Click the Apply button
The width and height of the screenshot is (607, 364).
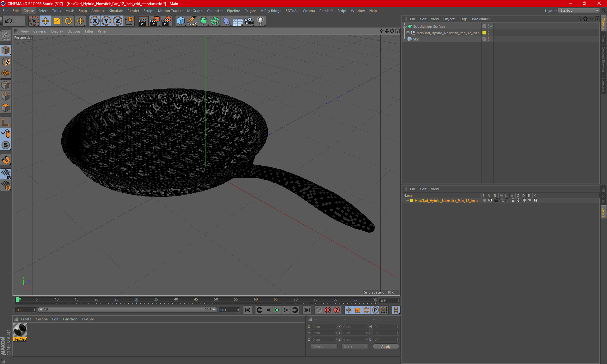[386, 347]
